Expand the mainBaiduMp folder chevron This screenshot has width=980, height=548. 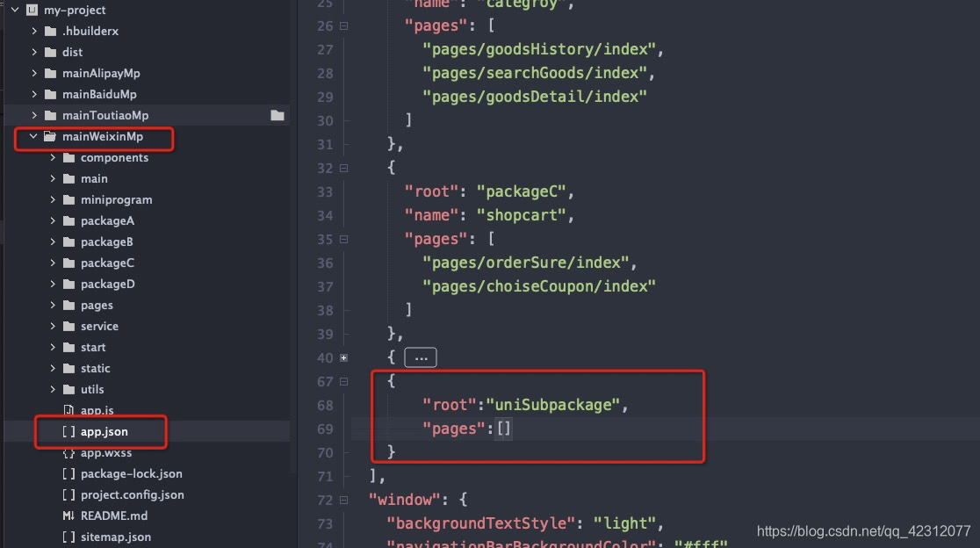pos(34,94)
